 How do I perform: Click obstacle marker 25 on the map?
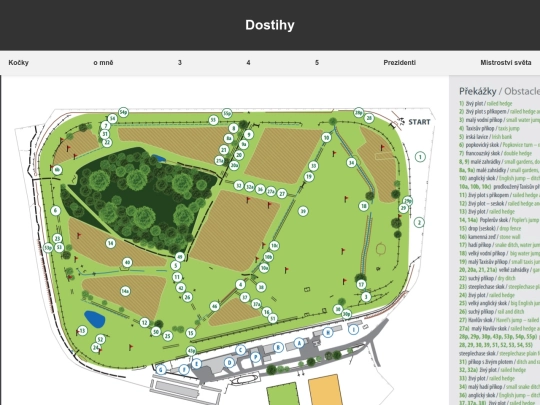coord(168,336)
